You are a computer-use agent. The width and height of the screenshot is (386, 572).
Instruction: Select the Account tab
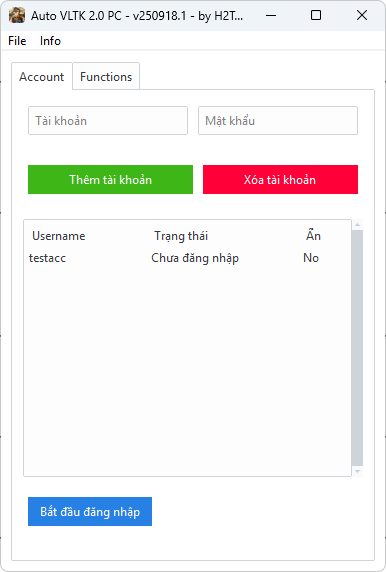click(42, 77)
